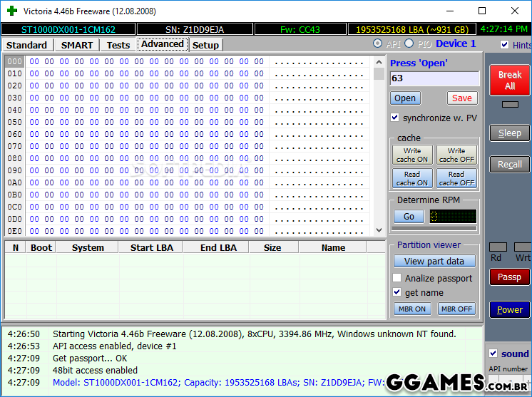This screenshot has width=532, height=397.
Task: Click the Read cache ON button
Action: click(412, 178)
